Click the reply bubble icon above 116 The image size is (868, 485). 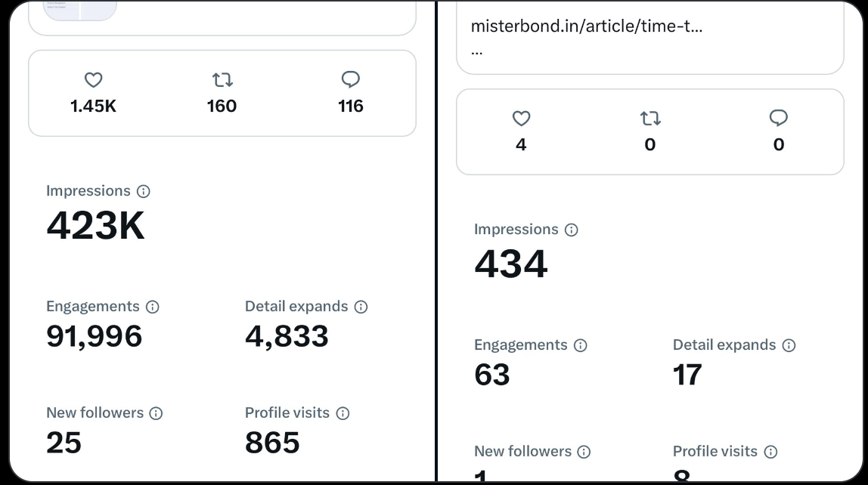click(351, 80)
